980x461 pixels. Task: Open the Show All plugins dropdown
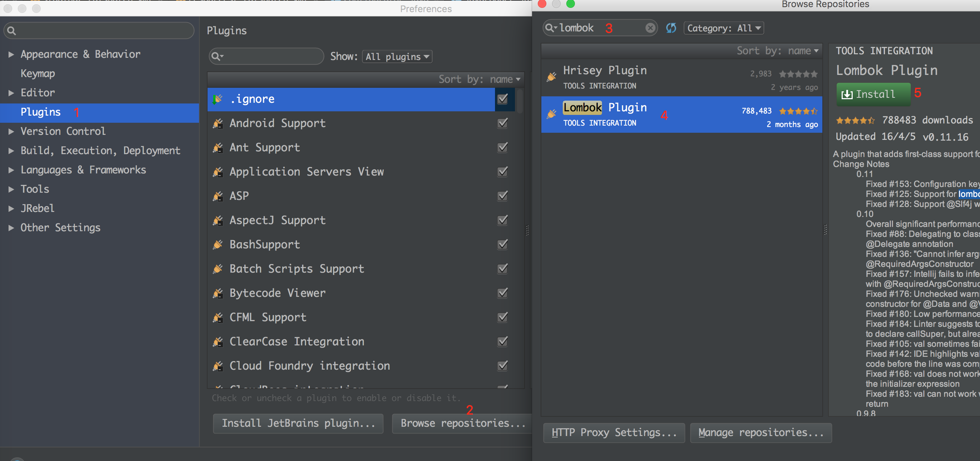397,57
